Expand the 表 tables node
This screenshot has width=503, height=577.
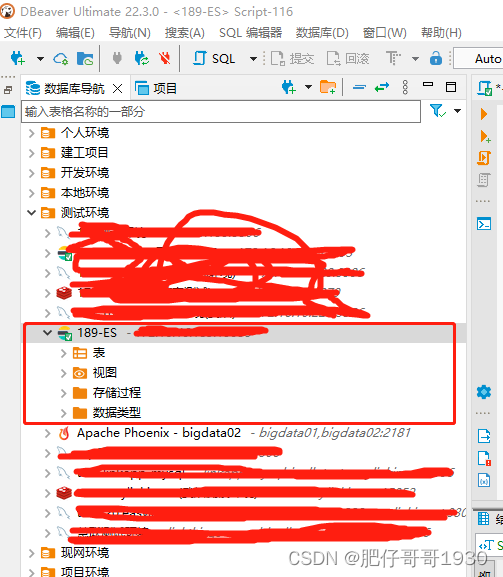(63, 353)
